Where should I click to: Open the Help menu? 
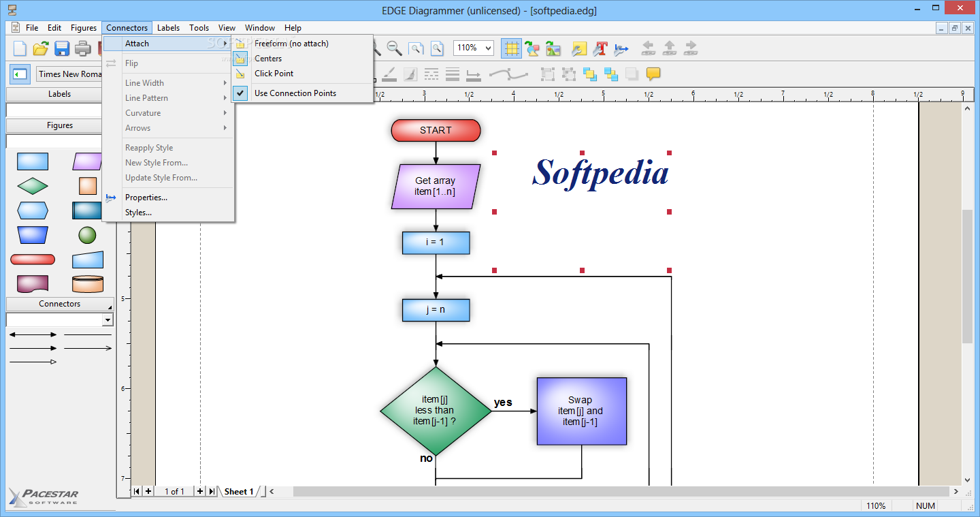tap(293, 28)
